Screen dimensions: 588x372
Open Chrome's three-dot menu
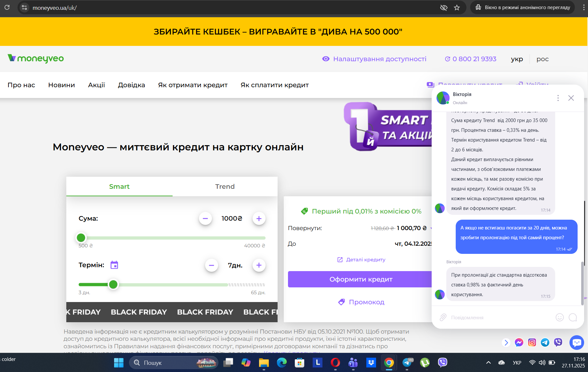(x=584, y=7)
